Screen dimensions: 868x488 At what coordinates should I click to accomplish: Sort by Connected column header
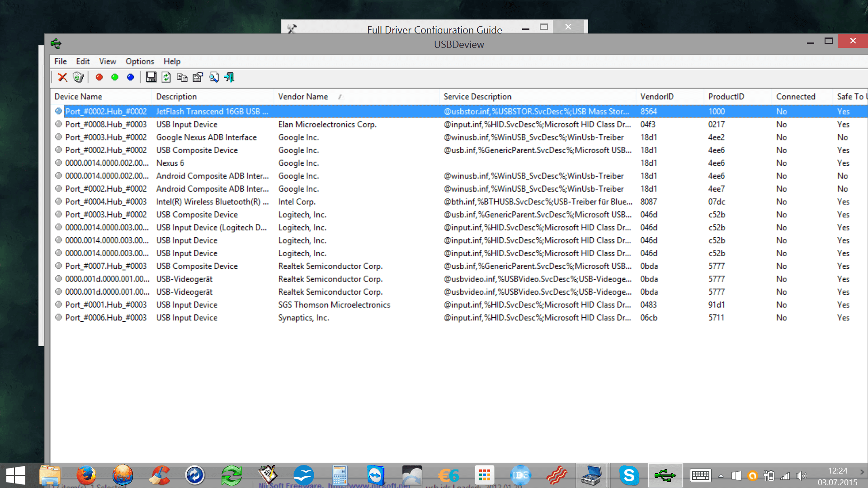[x=802, y=97]
